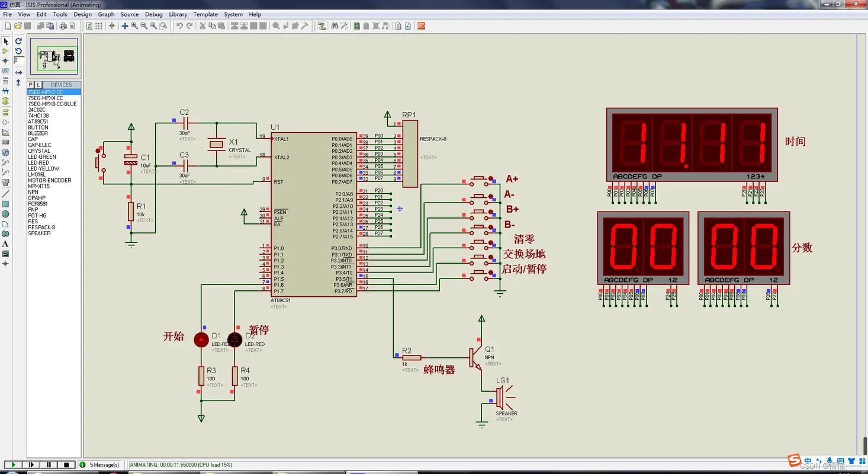The height and width of the screenshot is (474, 868).
Task: Activate the Buses mode tool
Action: point(5,91)
